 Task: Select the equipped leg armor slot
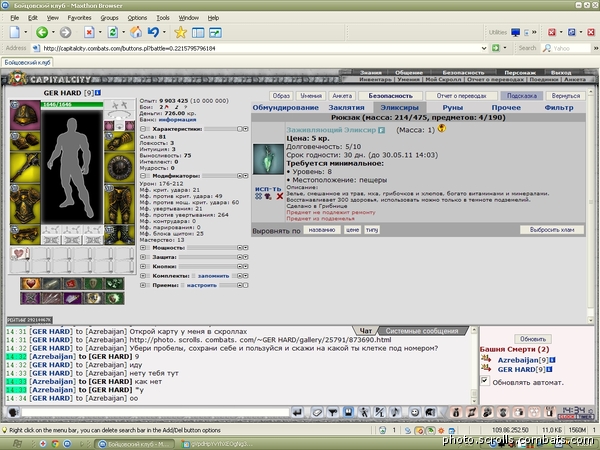pos(119,204)
